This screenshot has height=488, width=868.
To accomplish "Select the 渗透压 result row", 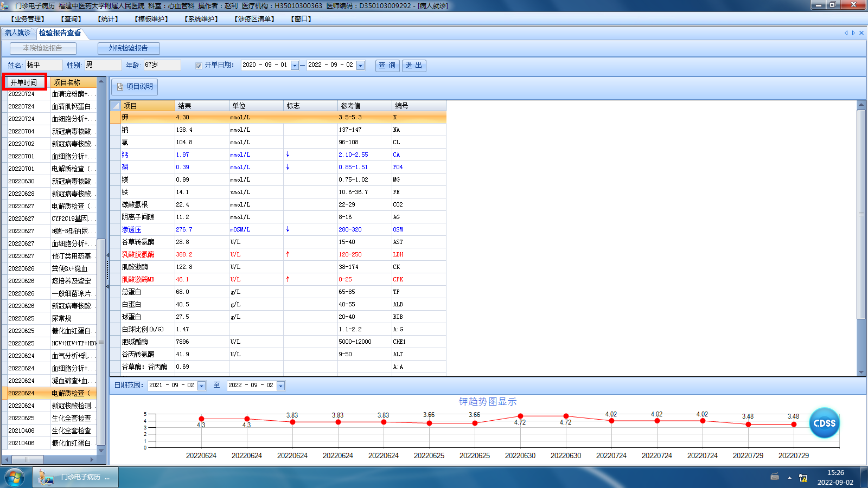I will coord(278,230).
